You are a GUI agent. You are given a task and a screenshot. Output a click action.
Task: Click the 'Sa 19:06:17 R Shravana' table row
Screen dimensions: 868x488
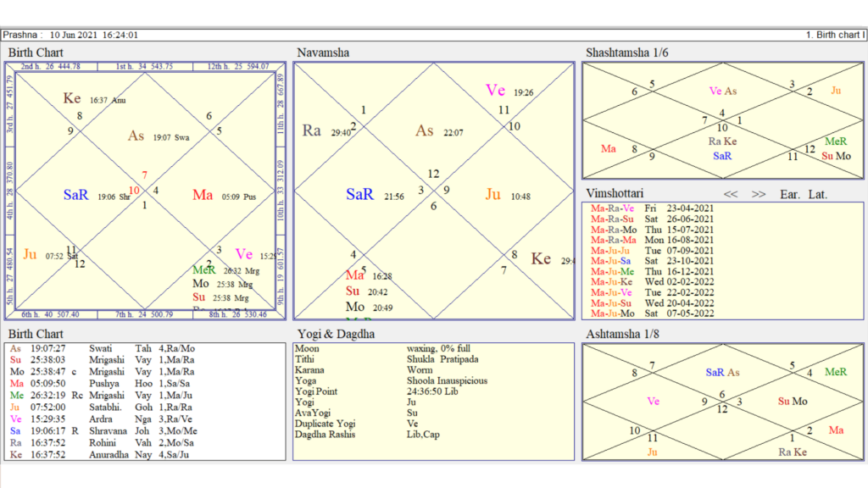pos(103,431)
